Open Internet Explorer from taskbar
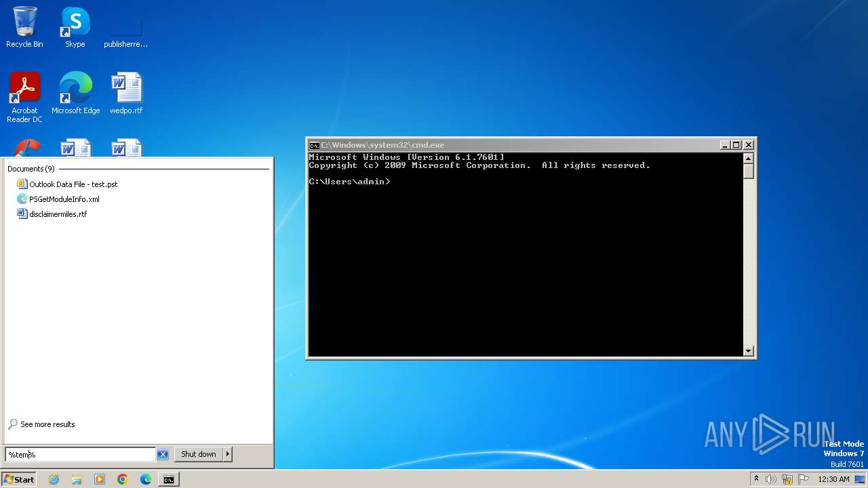 click(54, 479)
